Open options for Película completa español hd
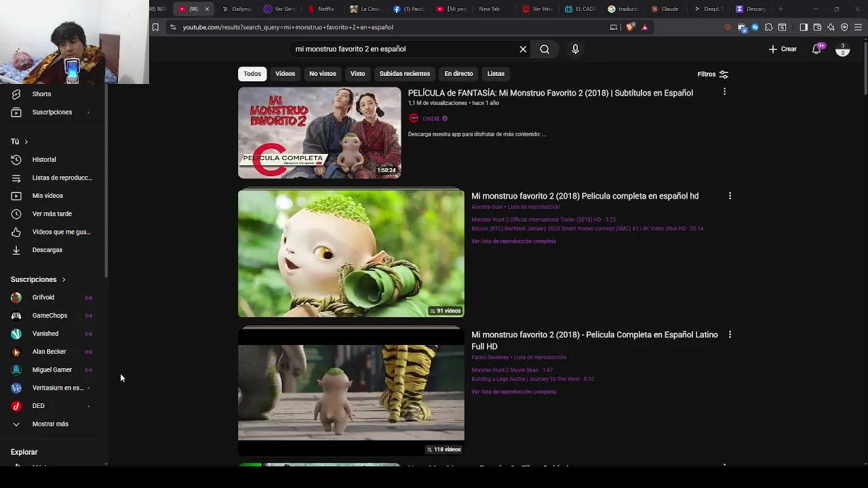 (x=730, y=196)
